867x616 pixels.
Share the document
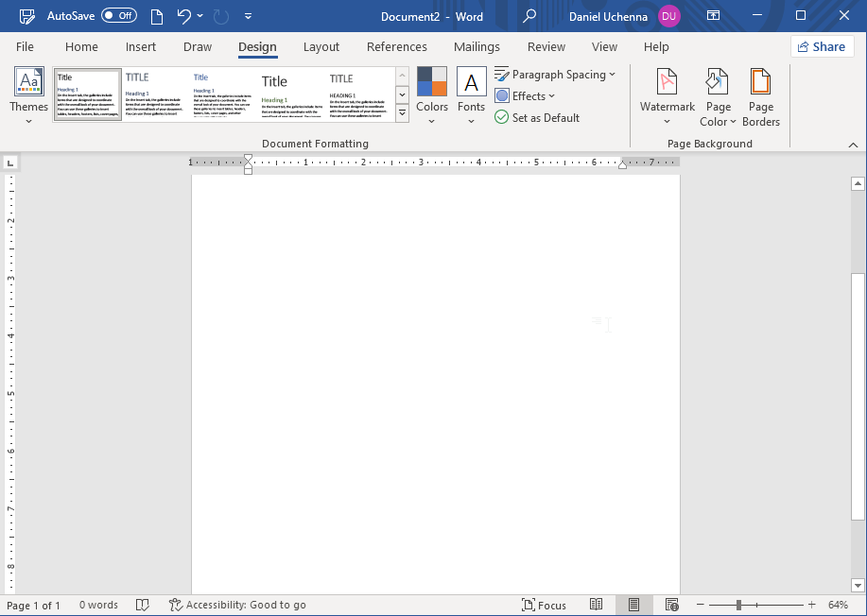[821, 46]
